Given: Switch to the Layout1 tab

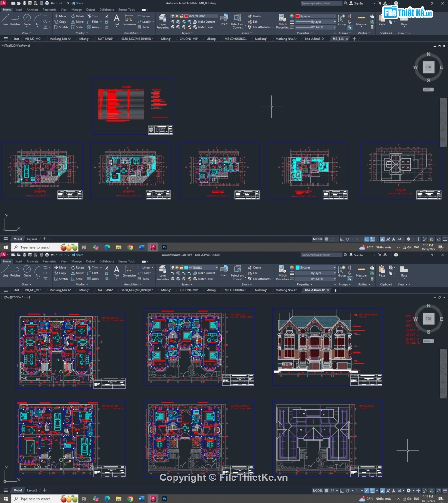Looking at the screenshot, I should (x=32, y=239).
